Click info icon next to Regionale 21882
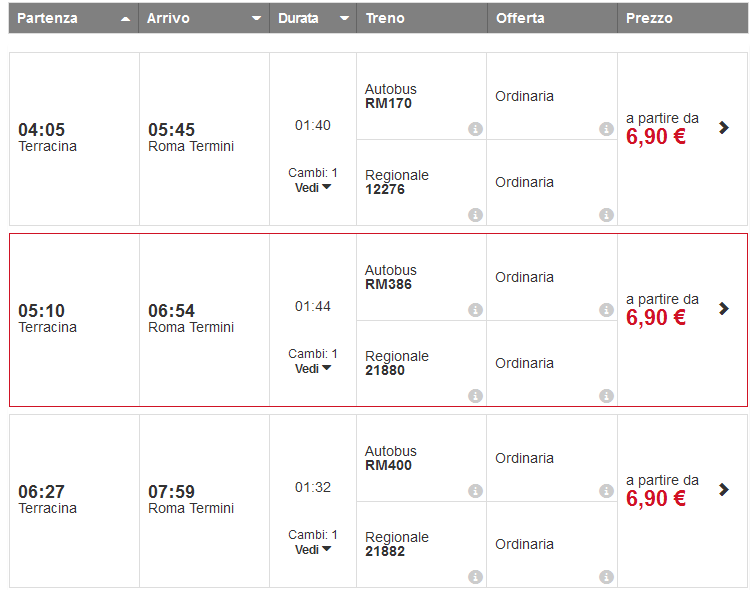Image resolution: width=750 pixels, height=590 pixels. pyautogui.click(x=475, y=577)
